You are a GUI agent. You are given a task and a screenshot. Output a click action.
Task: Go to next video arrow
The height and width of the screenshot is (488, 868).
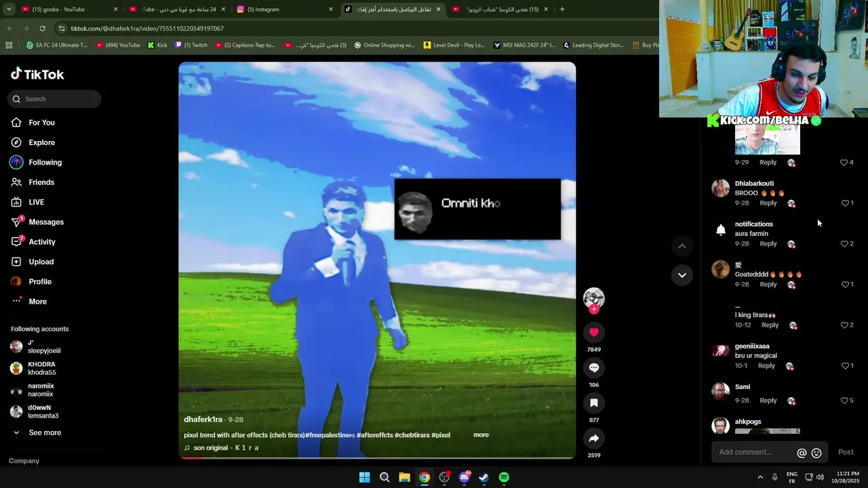(682, 274)
